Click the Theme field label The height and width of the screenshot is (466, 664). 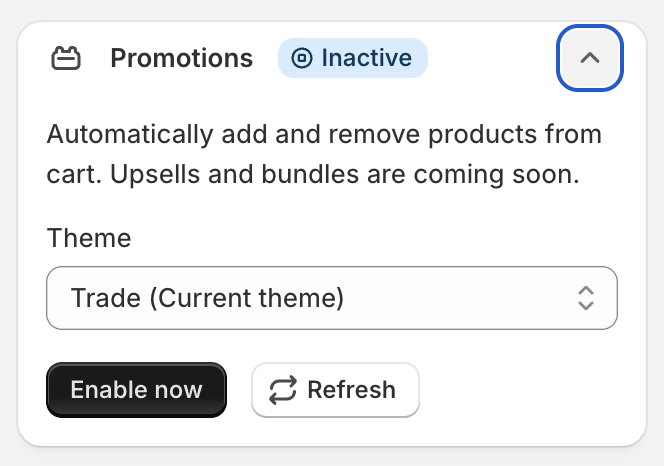[x=88, y=238]
